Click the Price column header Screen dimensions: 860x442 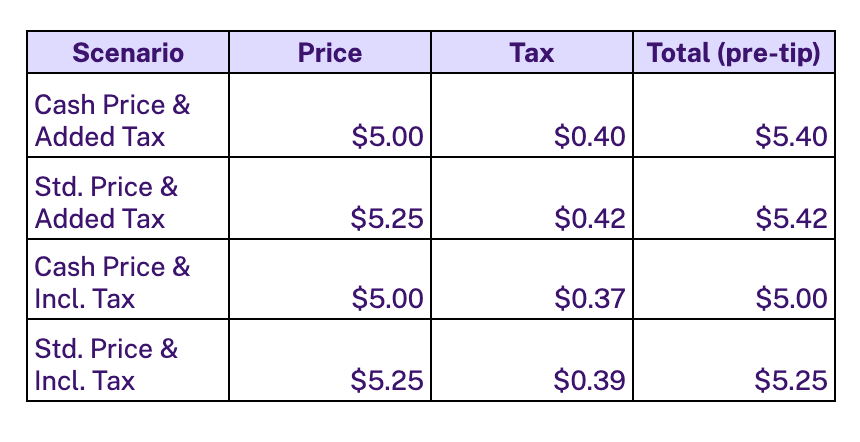330,53
